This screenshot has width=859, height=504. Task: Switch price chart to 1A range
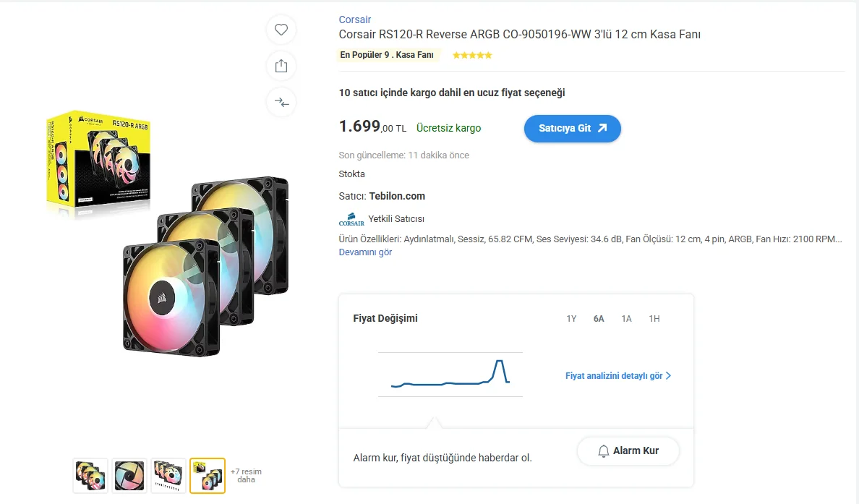tap(626, 319)
